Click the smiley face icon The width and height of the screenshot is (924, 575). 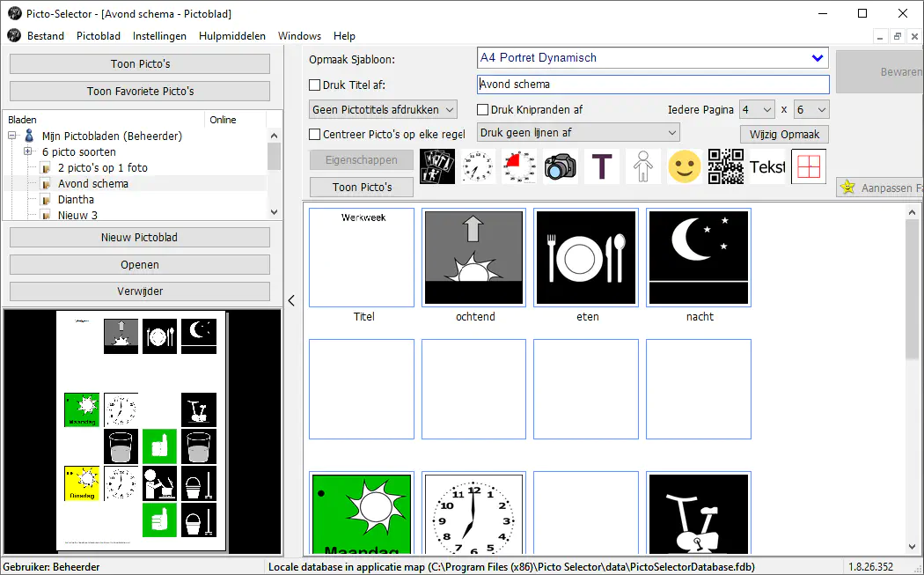click(x=684, y=166)
